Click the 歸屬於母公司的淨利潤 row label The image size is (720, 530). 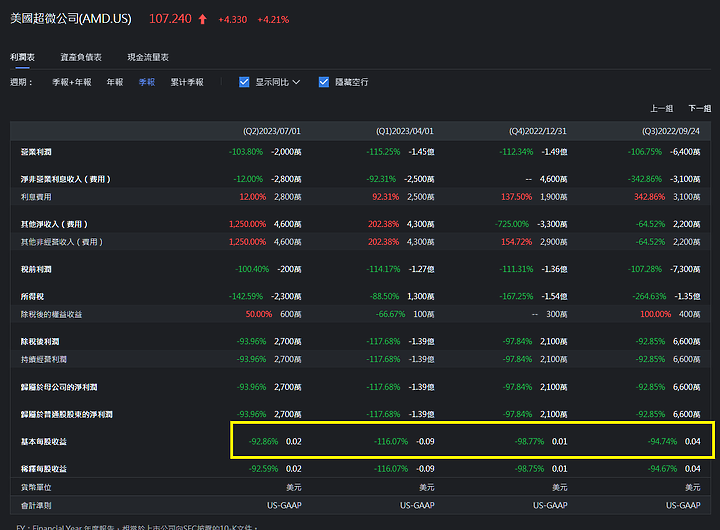[59, 387]
